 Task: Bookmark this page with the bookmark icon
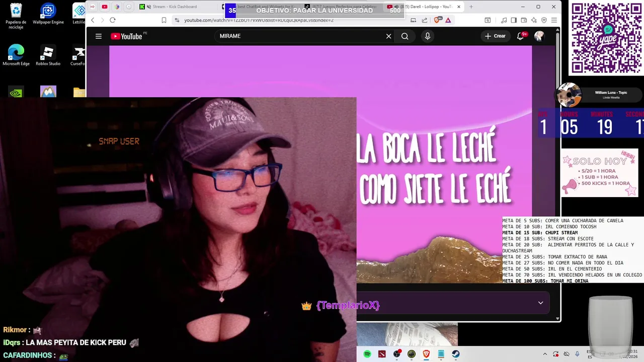[x=164, y=20]
